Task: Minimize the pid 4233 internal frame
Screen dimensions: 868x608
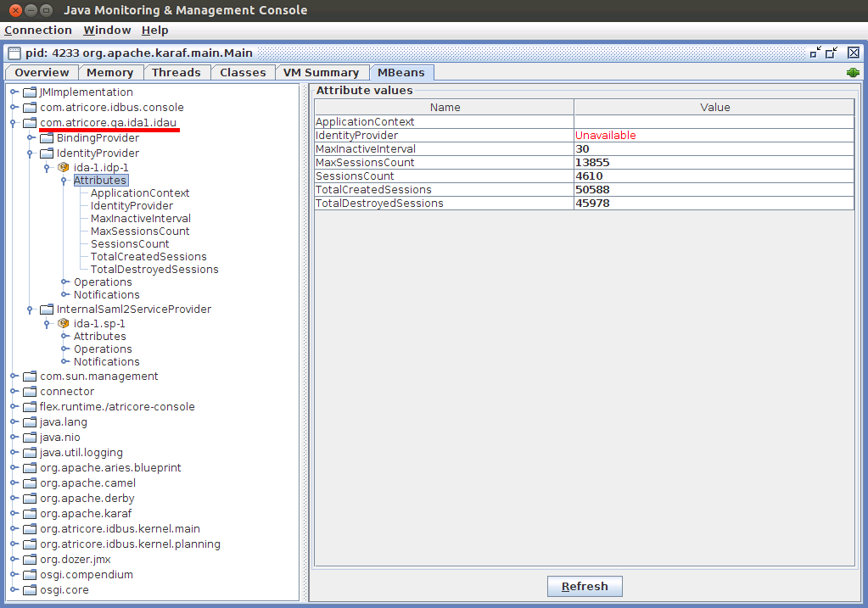Action: point(815,53)
